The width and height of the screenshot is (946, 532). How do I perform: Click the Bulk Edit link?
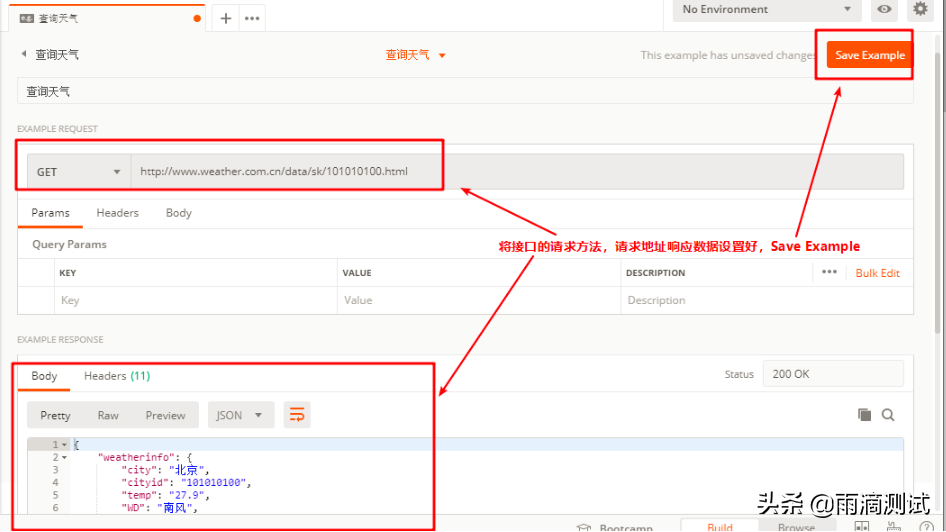pos(877,273)
